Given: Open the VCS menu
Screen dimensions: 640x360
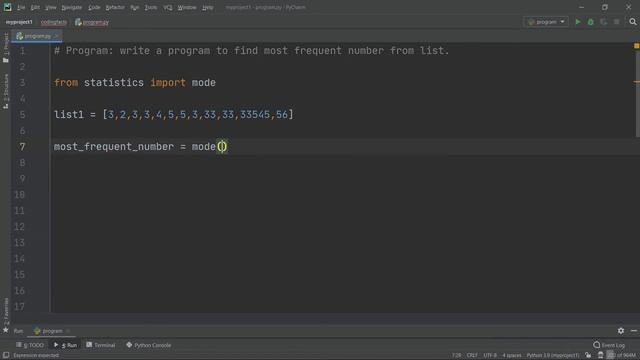Looking at the screenshot, I should pos(168,7).
